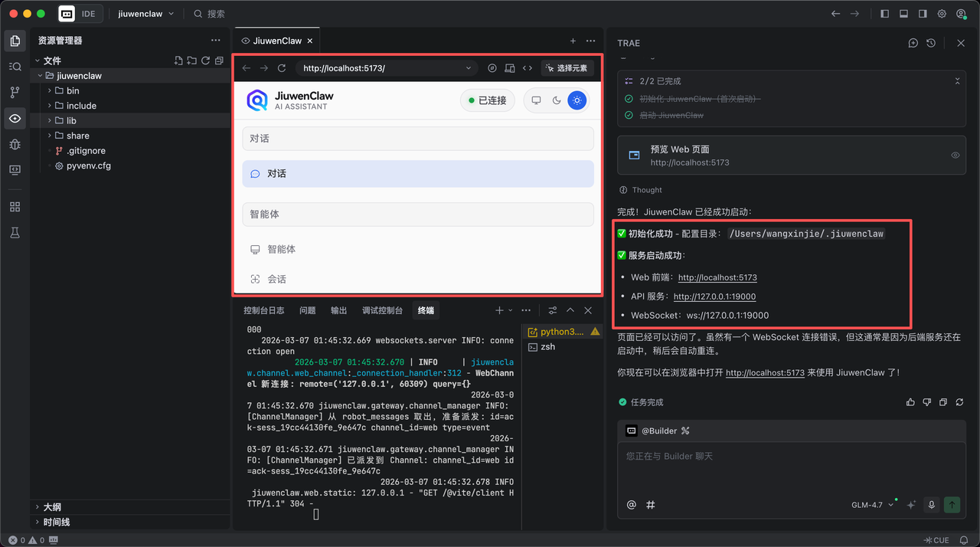The height and width of the screenshot is (547, 980).
Task: Start a new chat in TRAE panel
Action: point(913,43)
